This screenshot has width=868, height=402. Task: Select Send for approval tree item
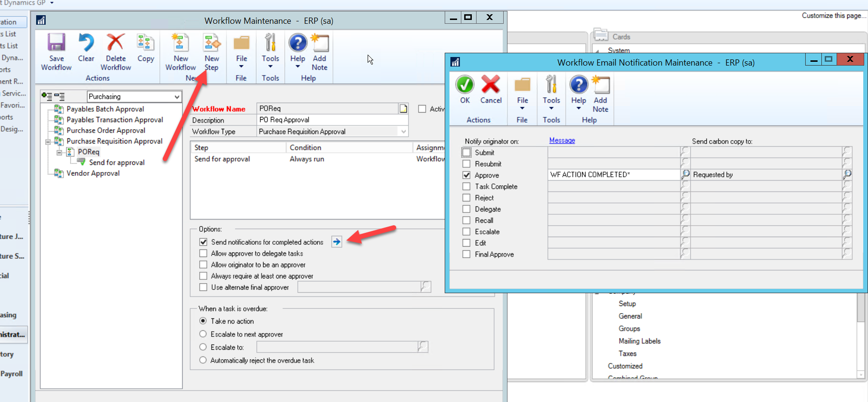pos(117,163)
